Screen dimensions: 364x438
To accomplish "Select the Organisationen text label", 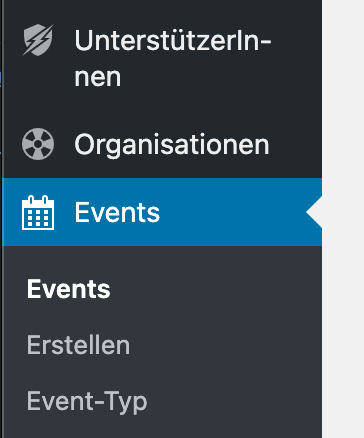I will click(x=172, y=145).
